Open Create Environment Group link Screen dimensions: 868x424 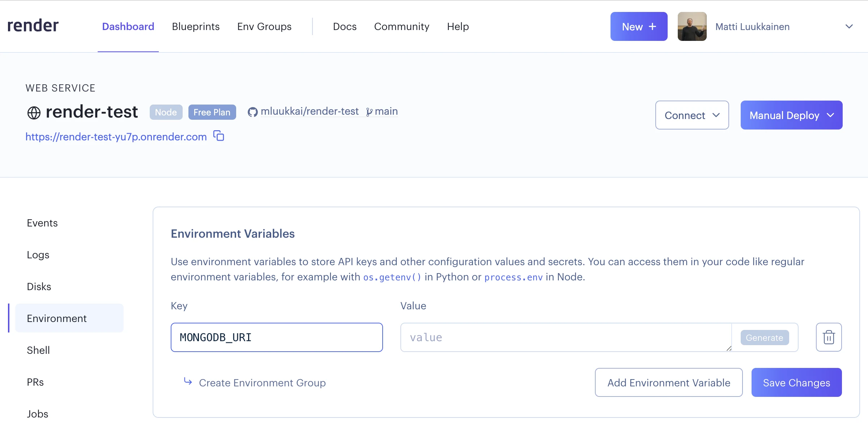tap(262, 383)
